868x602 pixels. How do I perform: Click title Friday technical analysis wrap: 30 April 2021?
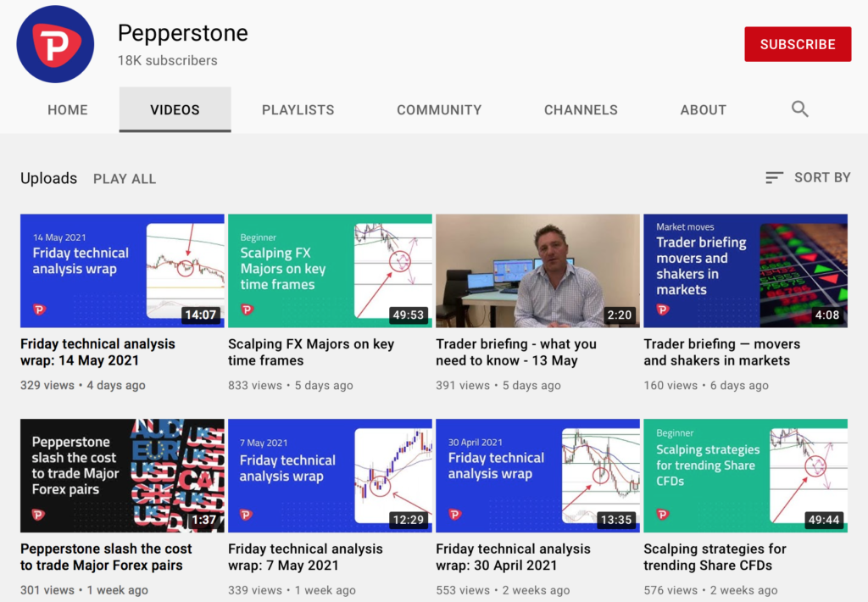(513, 557)
